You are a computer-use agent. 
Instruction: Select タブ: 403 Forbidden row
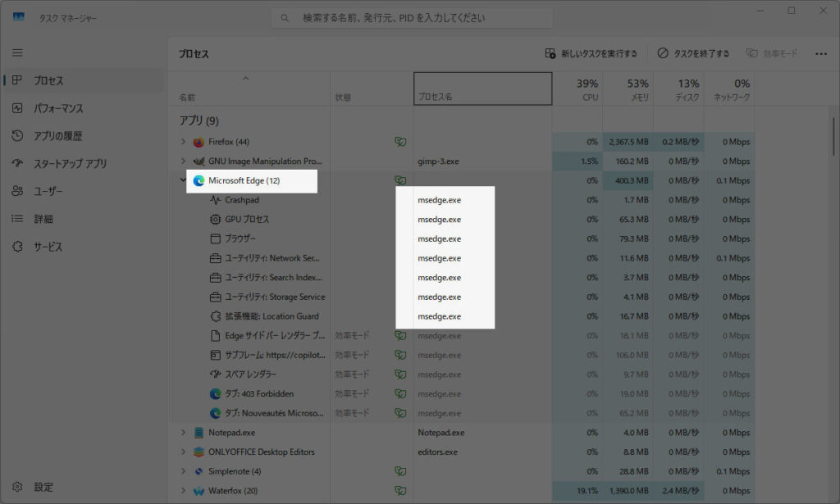pos(462,394)
